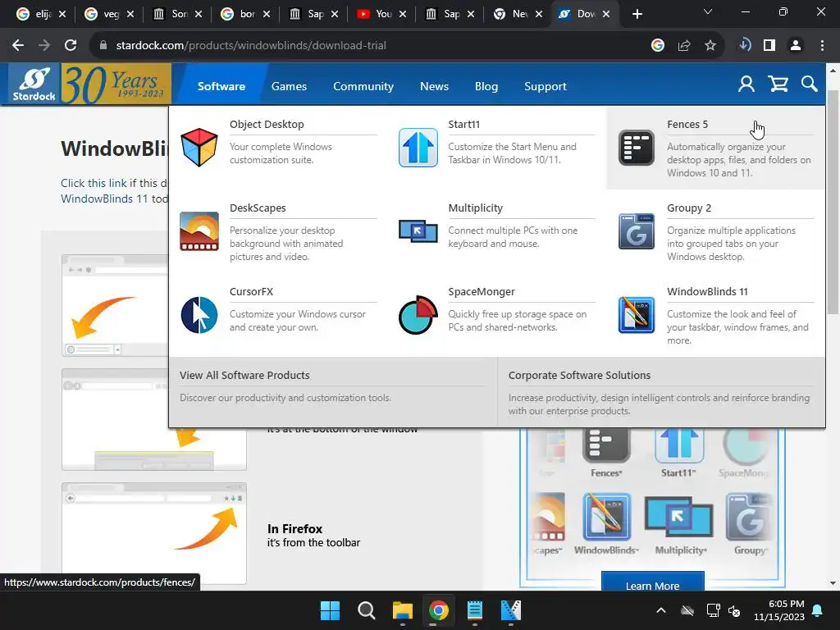
Task: Click Corporate Software Solutions link
Action: tap(579, 375)
